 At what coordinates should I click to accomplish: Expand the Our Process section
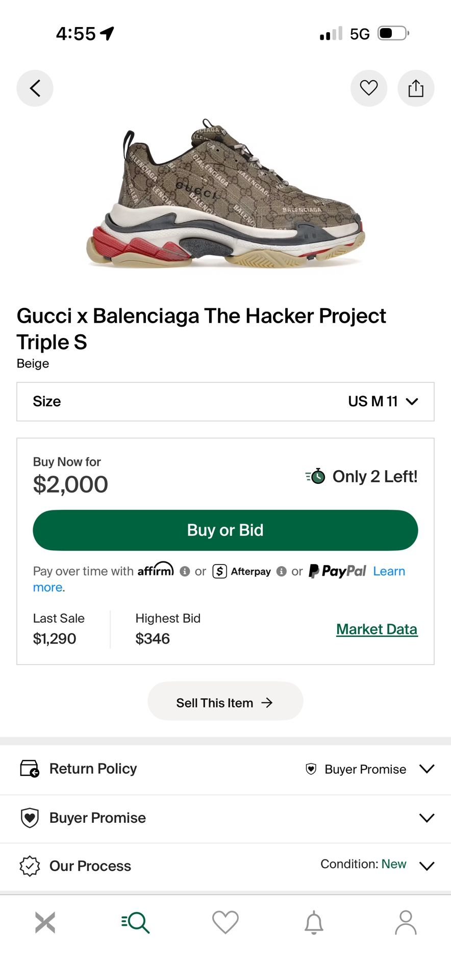225,866
